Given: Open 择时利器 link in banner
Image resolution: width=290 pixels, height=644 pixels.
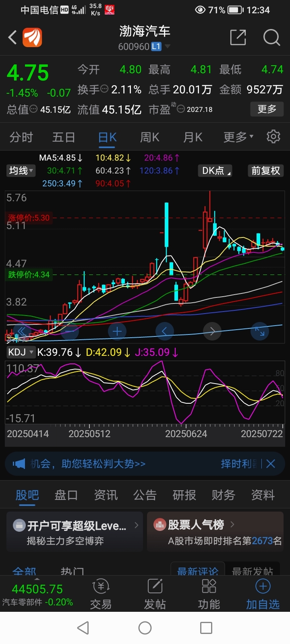Looking at the screenshot, I should [x=239, y=464].
